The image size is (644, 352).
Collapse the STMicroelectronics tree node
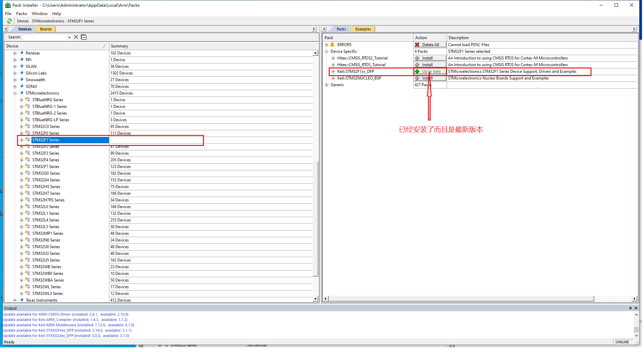[x=15, y=93]
